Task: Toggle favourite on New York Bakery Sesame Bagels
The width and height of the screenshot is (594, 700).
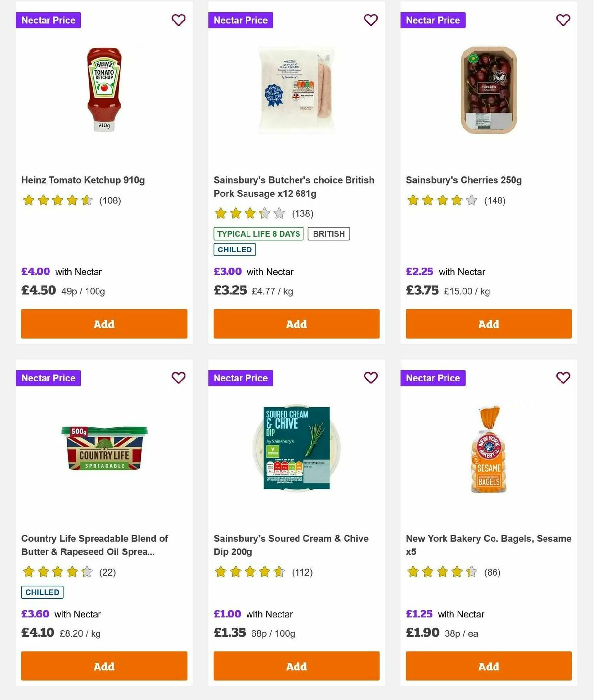Action: 562,377
